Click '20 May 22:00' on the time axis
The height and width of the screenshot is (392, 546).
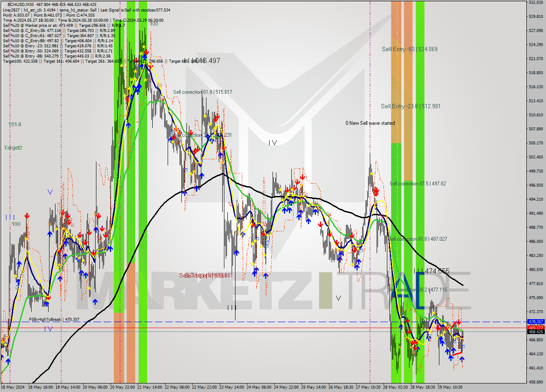coord(122,388)
